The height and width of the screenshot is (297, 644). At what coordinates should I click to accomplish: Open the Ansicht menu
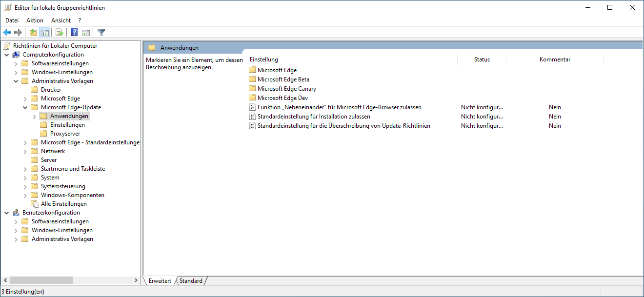pyautogui.click(x=61, y=20)
